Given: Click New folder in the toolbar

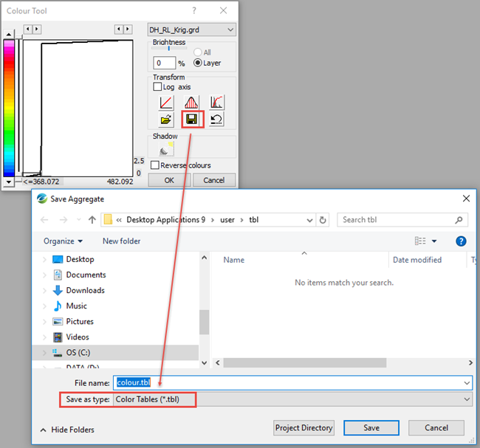Looking at the screenshot, I should [x=121, y=241].
